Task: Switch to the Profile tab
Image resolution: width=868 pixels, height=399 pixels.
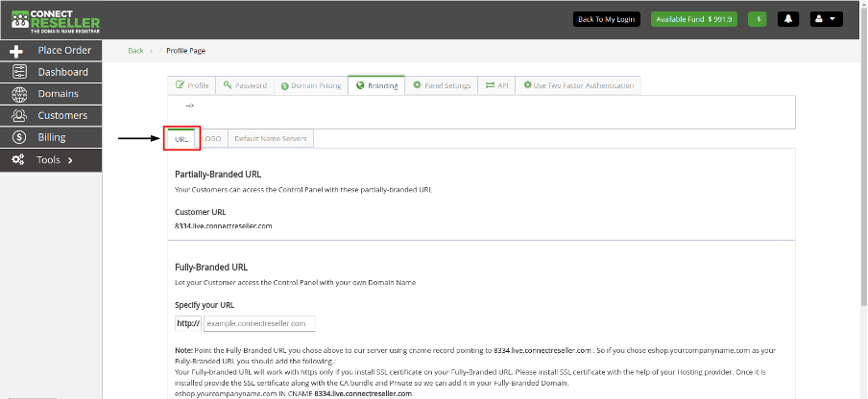Action: pyautogui.click(x=191, y=85)
